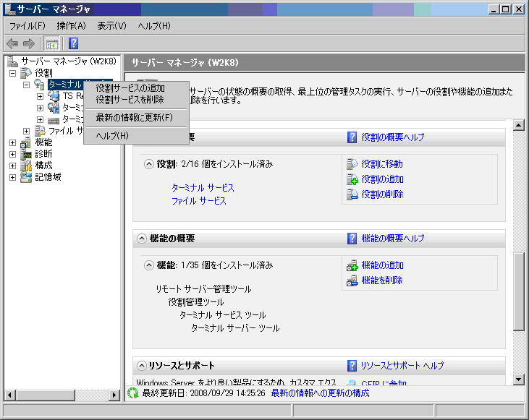Click the 役割の削除 link
The image size is (529, 420).
click(x=382, y=194)
